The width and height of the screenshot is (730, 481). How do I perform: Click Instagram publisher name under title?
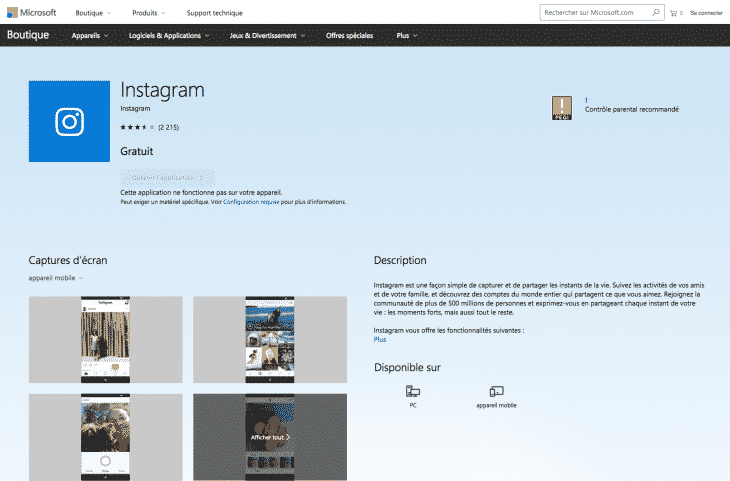pos(135,108)
